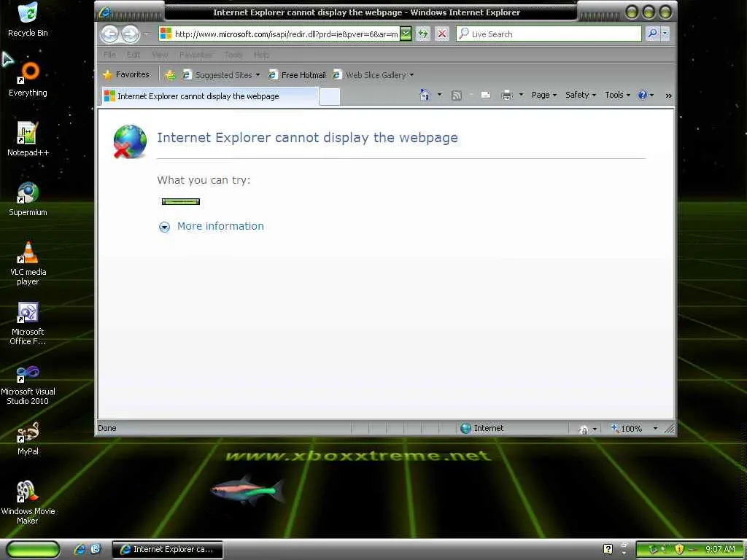Select the Notepad++ desktop icon
Screen dimensions: 747x560
(28, 139)
